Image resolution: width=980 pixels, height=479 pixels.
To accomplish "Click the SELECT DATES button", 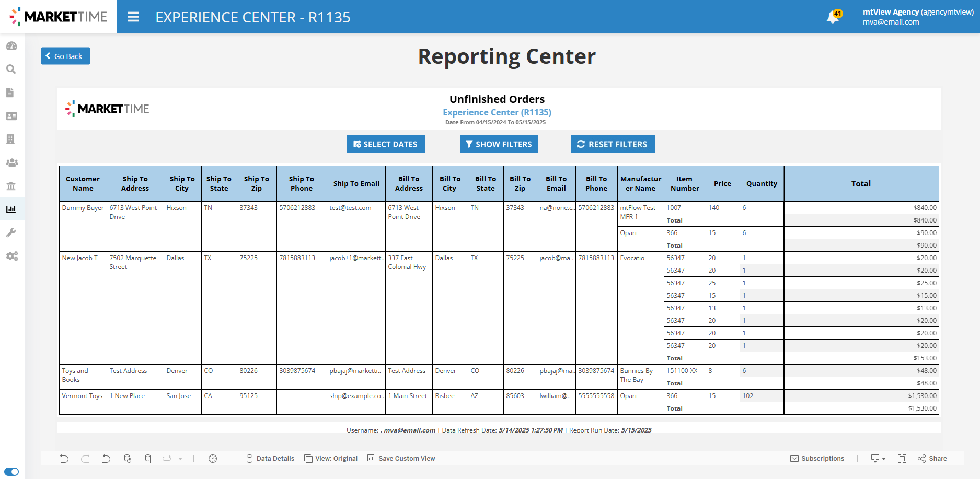I will coord(386,144).
